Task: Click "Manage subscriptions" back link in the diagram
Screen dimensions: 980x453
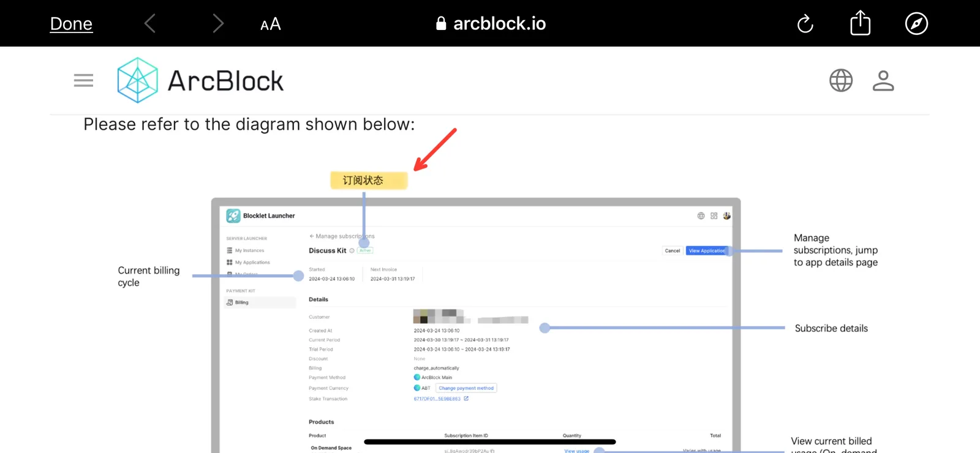Action: click(342, 236)
